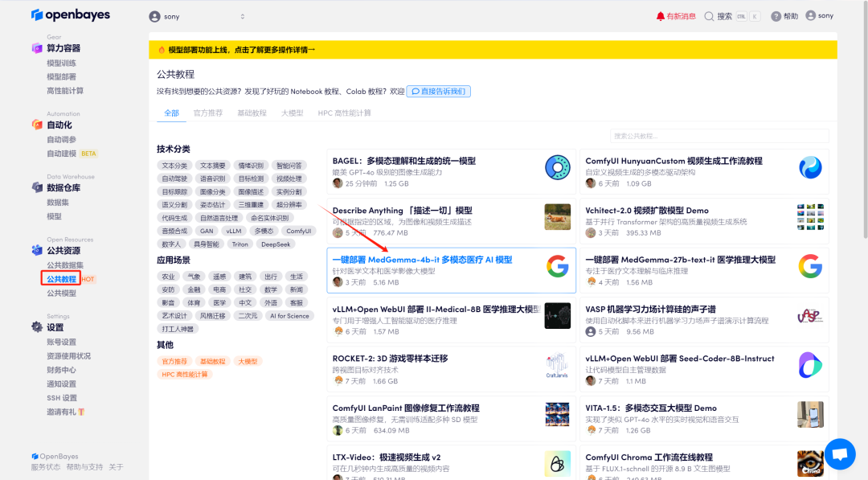Click the Google logo on MedGemma-27b card
The image size is (868, 480).
(810, 266)
